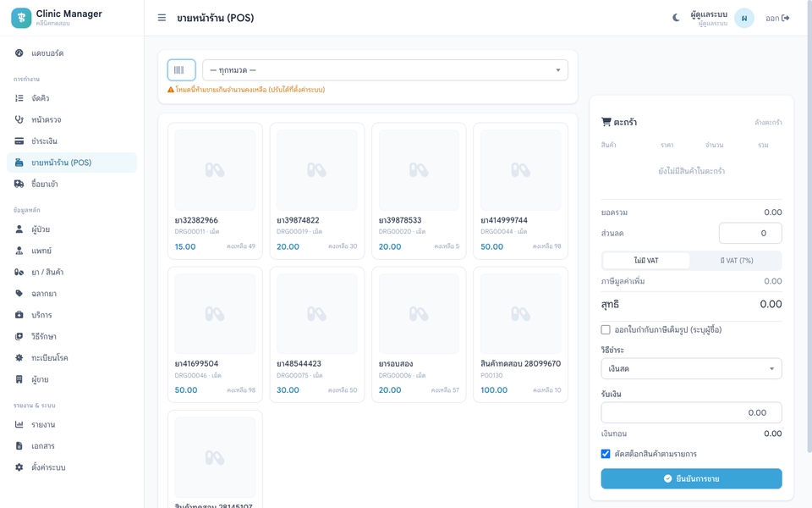Open the ทุกหมวด category dropdown

pos(386,70)
